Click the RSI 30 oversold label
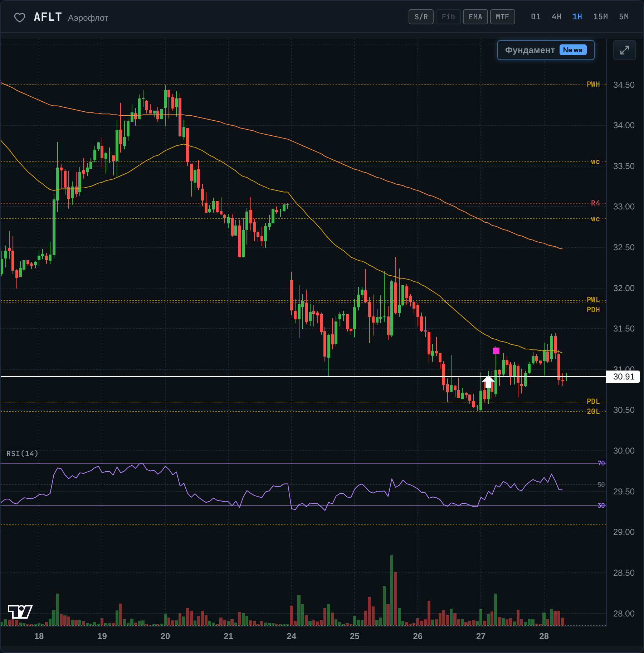Viewport: 644px width, 653px height. point(601,505)
